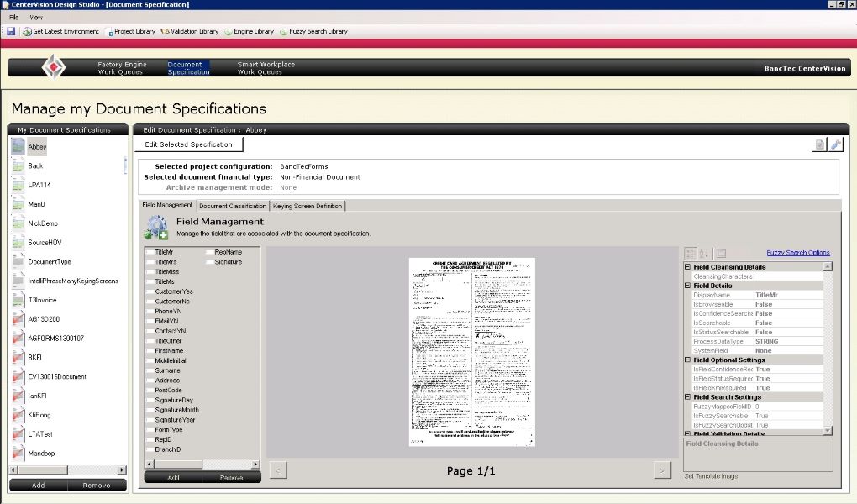
Task: Click the specifications list horizontal scrollbar thumb
Action: coord(43,470)
